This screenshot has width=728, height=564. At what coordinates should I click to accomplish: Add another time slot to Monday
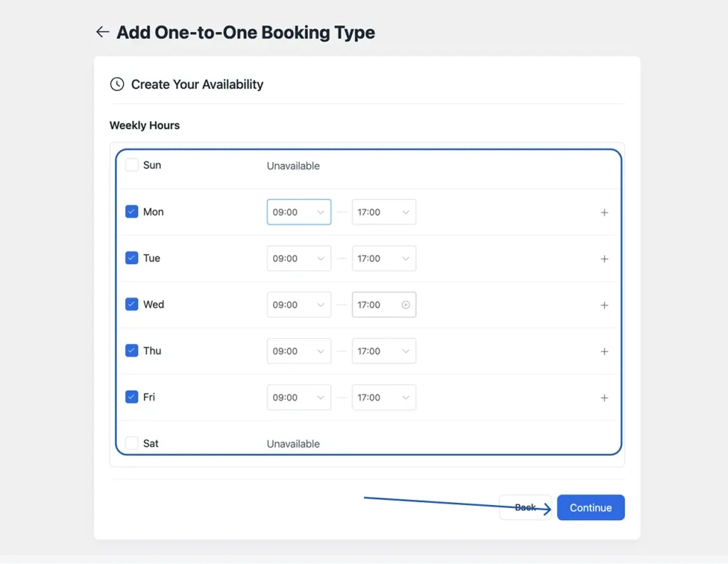pos(604,212)
